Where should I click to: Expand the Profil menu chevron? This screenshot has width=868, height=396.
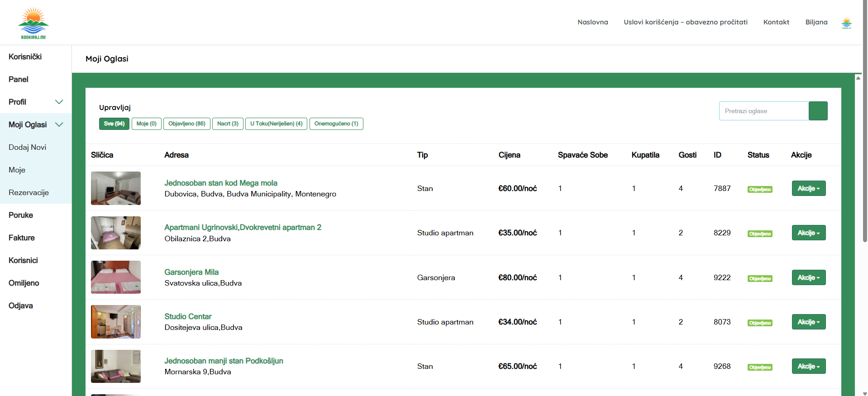[x=59, y=102]
